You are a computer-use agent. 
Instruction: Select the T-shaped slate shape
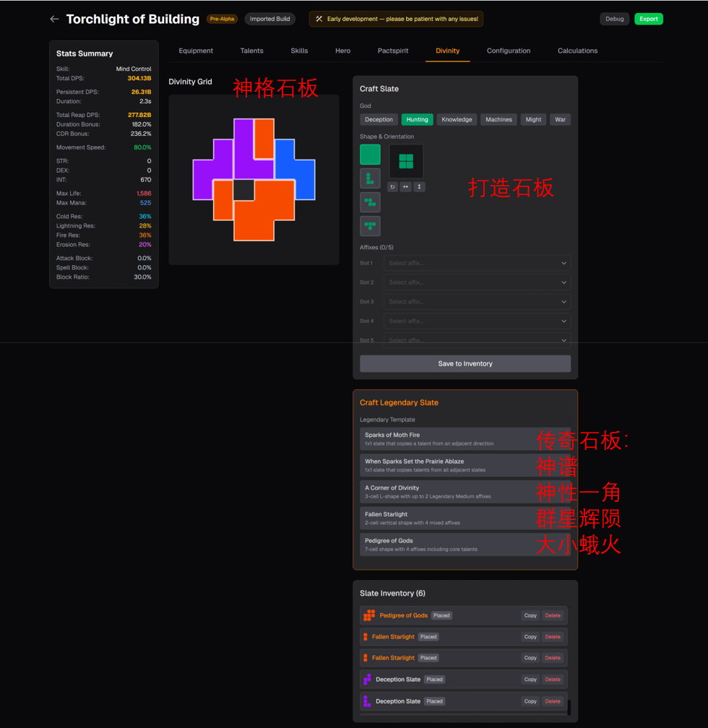pyautogui.click(x=370, y=226)
